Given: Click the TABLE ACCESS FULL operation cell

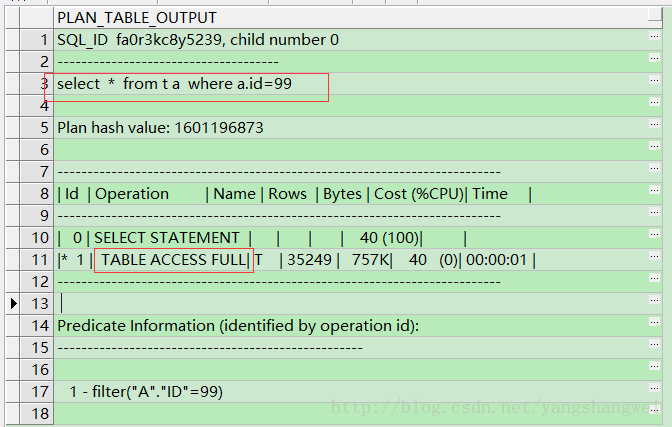Looking at the screenshot, I should 174,260.
